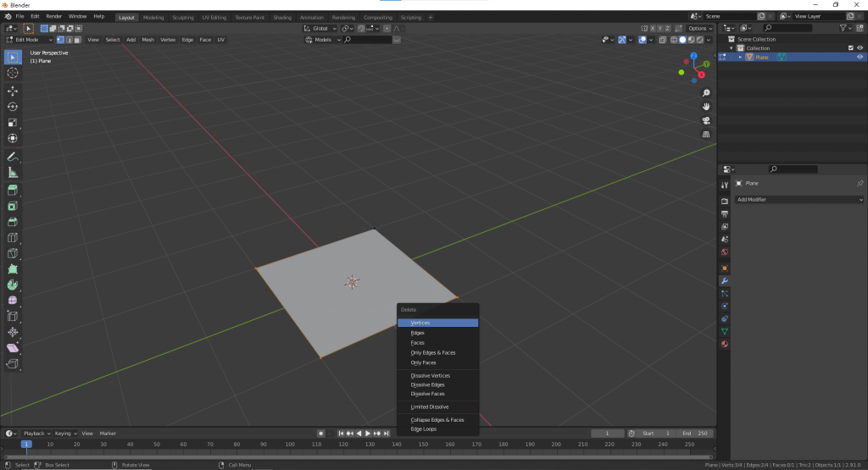Choose Dissolve Vertices from Delete menu
Viewport: 868px width, 470px height.
pyautogui.click(x=438, y=375)
